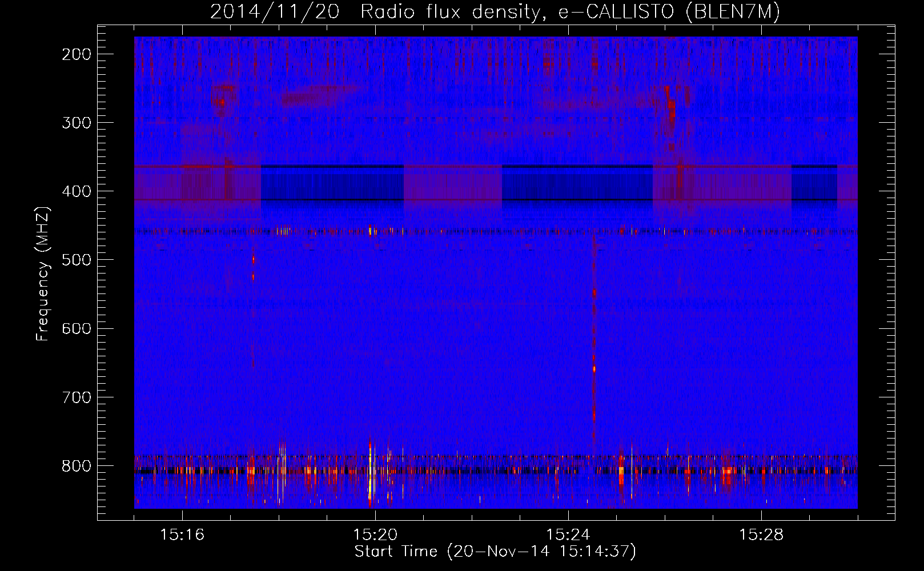Click the Start Time axis label
924x571 pixels.
coord(495,552)
